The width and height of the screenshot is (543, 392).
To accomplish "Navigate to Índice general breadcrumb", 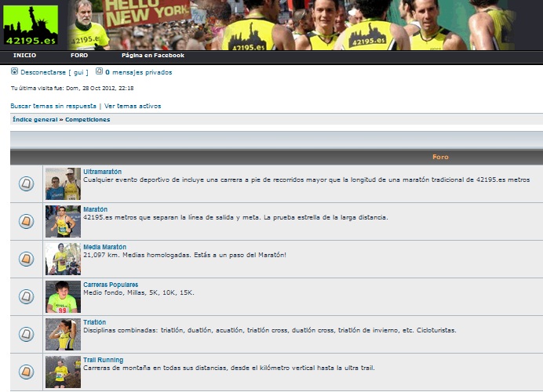I will point(35,120).
